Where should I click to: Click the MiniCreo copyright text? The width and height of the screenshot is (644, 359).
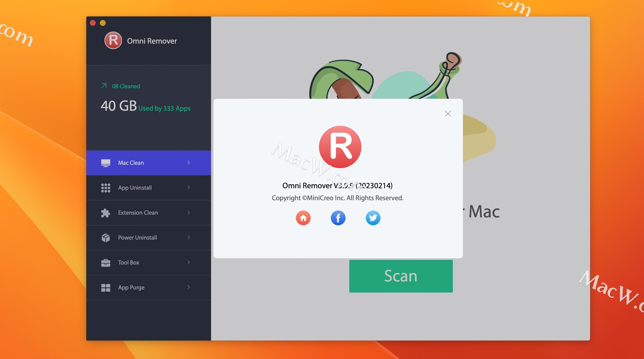(x=337, y=198)
